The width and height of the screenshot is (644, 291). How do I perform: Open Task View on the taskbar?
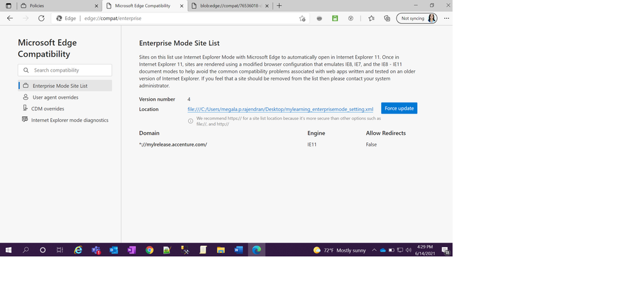[x=59, y=250]
